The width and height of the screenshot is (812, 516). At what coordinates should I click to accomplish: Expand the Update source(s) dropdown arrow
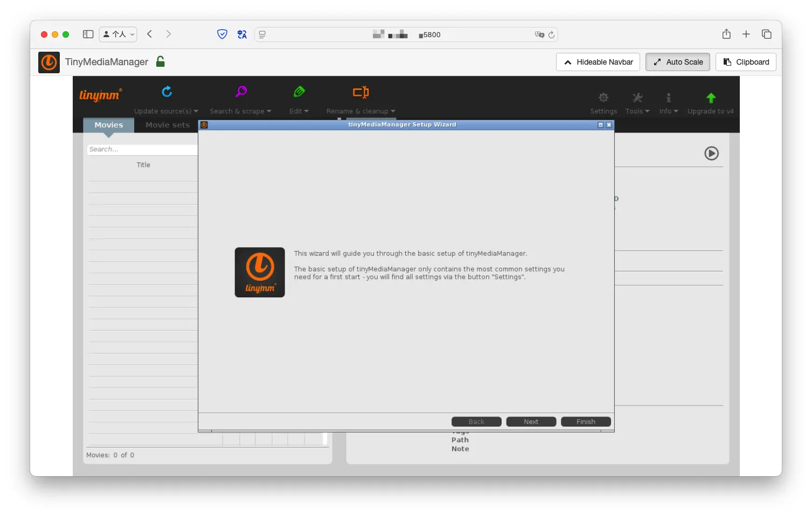click(x=196, y=111)
